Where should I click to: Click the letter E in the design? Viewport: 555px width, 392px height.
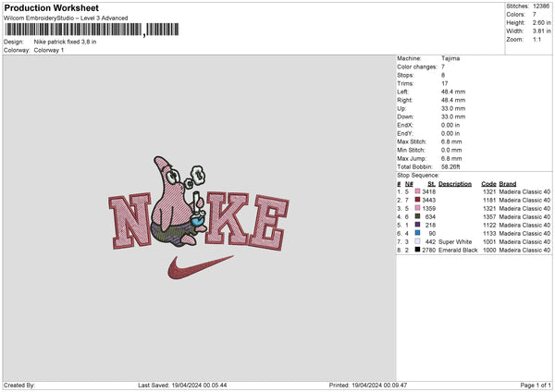(x=269, y=222)
